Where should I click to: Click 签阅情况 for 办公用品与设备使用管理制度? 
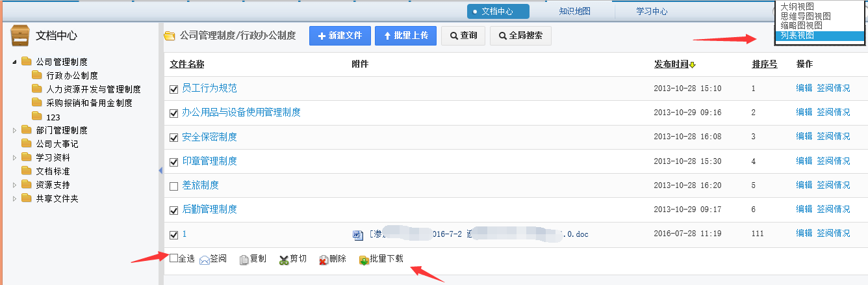[x=833, y=113]
